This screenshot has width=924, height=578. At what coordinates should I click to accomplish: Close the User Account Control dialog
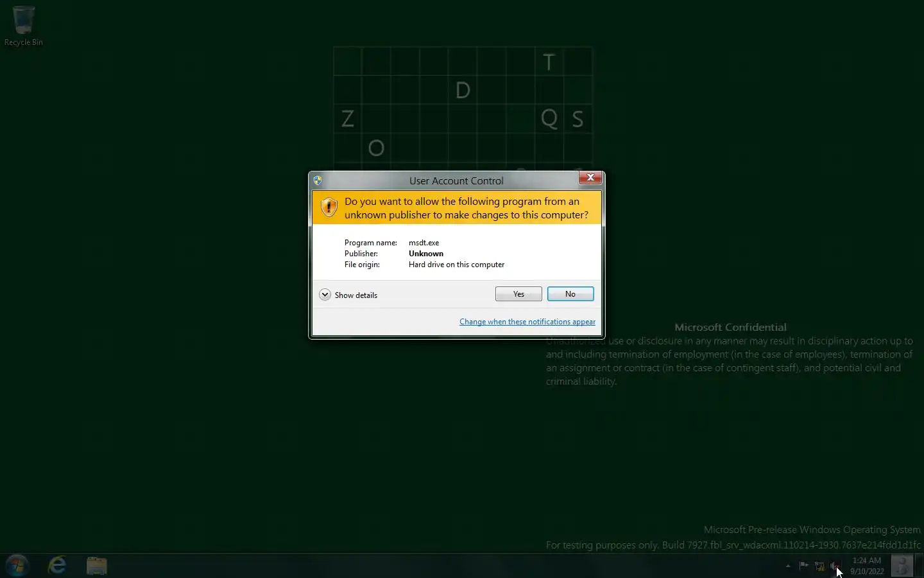(590, 178)
